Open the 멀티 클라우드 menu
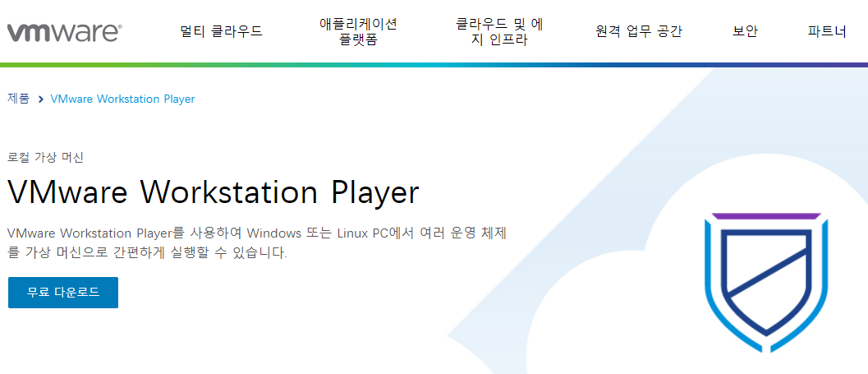The image size is (868, 374). click(222, 31)
